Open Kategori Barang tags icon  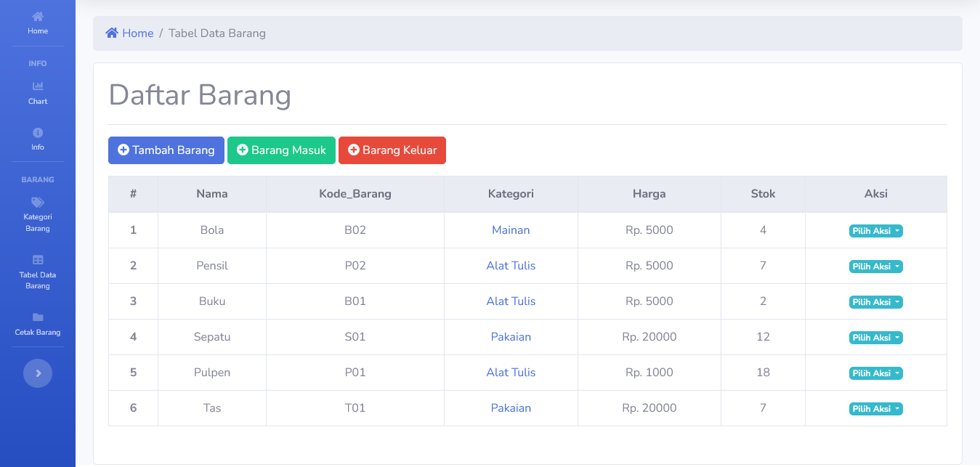tap(38, 203)
